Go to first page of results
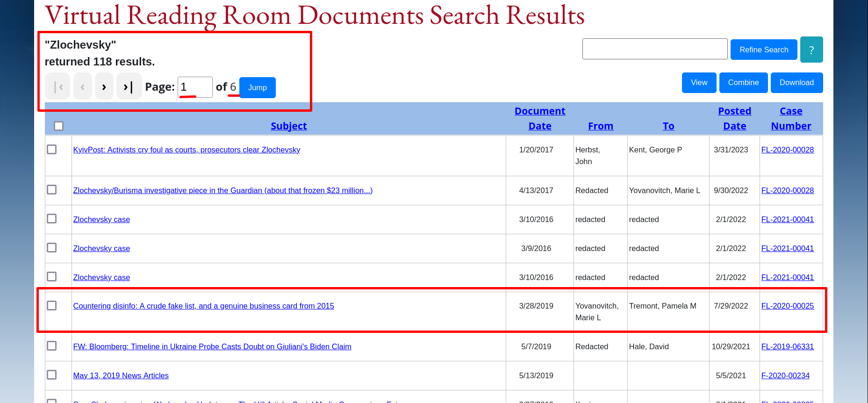This screenshot has height=403, width=868. (58, 86)
